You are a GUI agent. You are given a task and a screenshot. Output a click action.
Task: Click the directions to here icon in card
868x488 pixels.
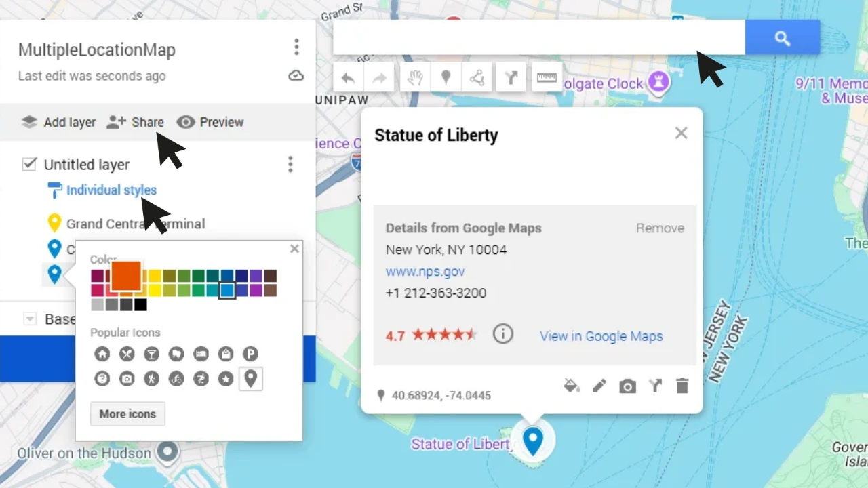click(655, 386)
